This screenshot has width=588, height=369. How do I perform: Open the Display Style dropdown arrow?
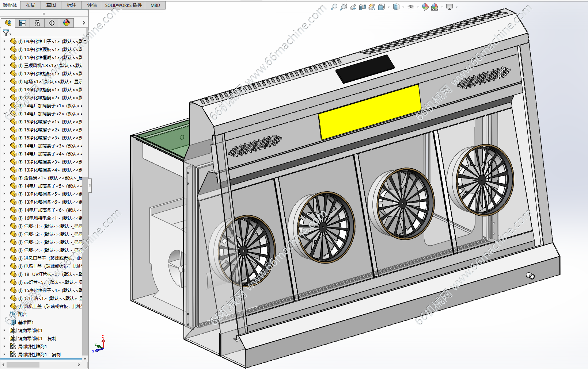tap(403, 7)
